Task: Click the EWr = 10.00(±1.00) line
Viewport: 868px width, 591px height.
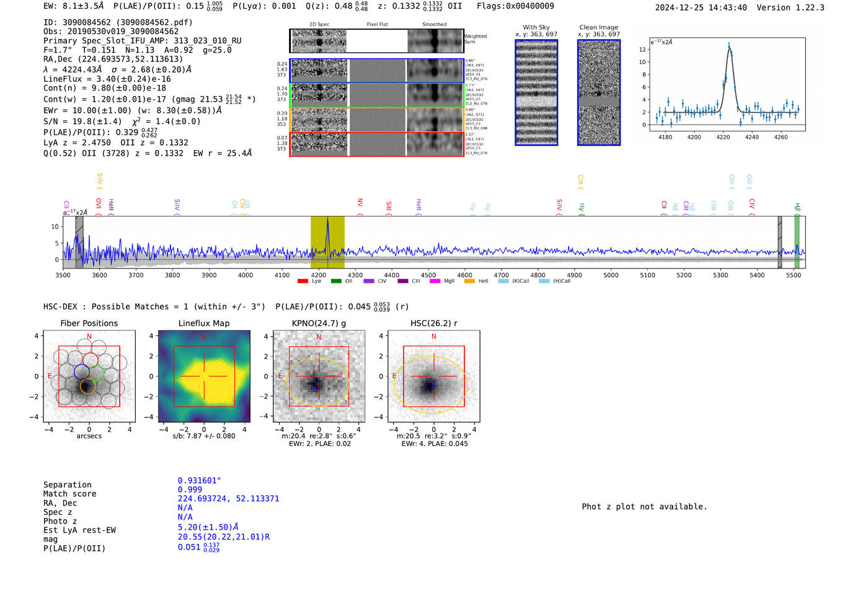Action: [133, 110]
